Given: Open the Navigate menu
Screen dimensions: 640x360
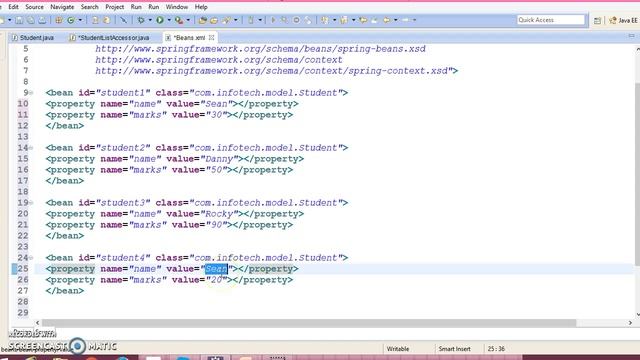Looking at the screenshot, I should click(62, 7).
